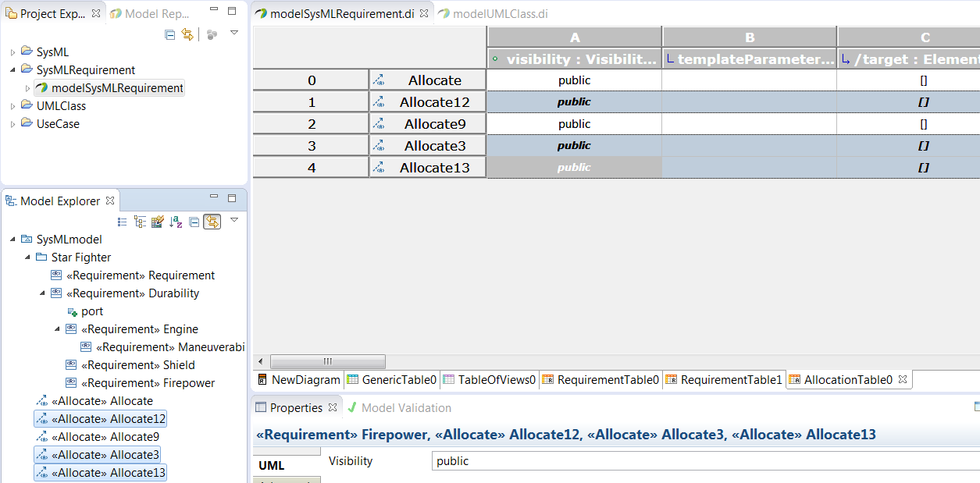The height and width of the screenshot is (483, 980).
Task: Select column B header
Action: 750,37
